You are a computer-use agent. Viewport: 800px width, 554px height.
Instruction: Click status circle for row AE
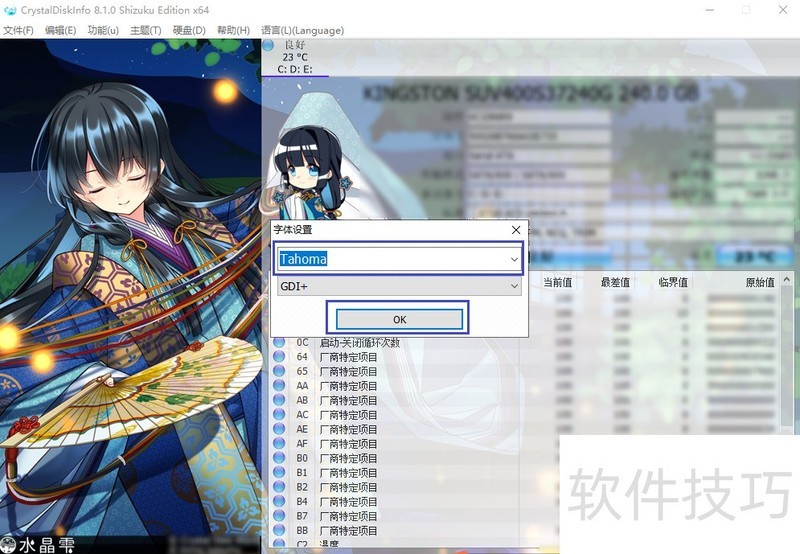[279, 429]
